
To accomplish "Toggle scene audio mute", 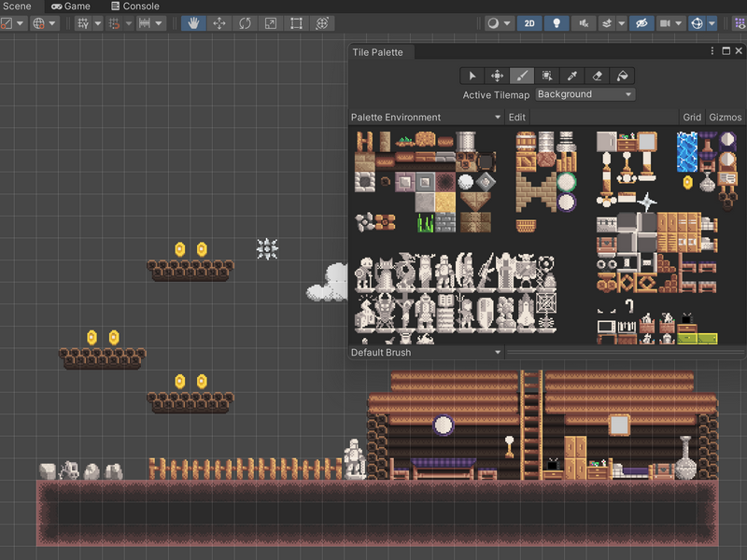I will pyautogui.click(x=584, y=23).
